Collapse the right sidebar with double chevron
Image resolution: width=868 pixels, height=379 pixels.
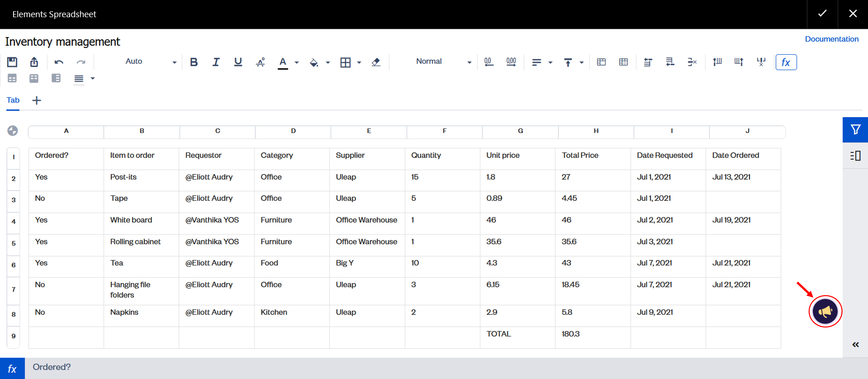pos(855,344)
